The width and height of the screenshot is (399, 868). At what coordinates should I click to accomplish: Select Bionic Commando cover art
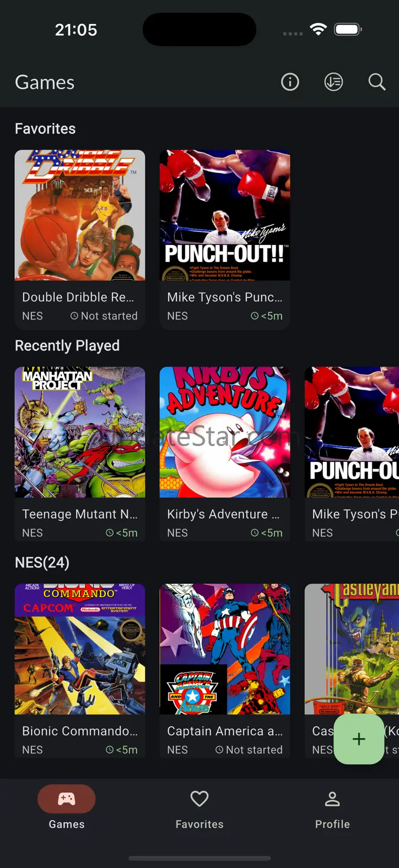80,649
